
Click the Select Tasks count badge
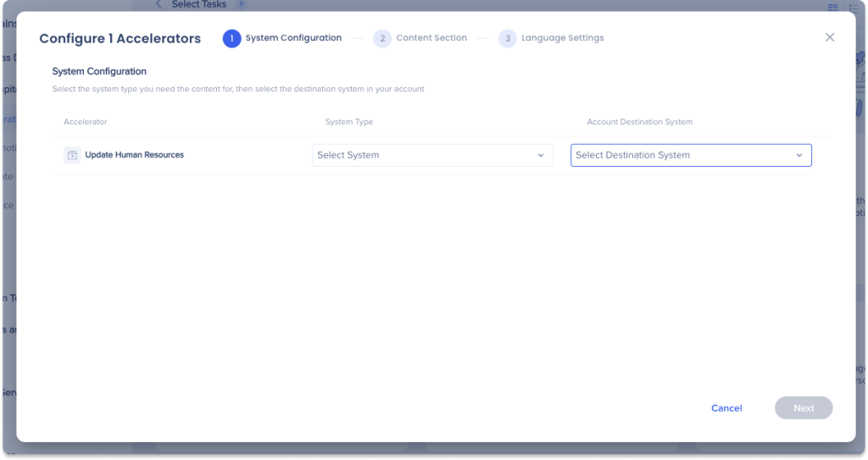pos(241,4)
